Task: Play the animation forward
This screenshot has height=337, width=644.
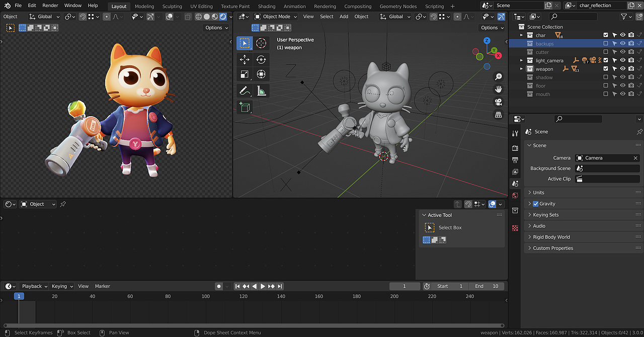Action: (x=263, y=286)
